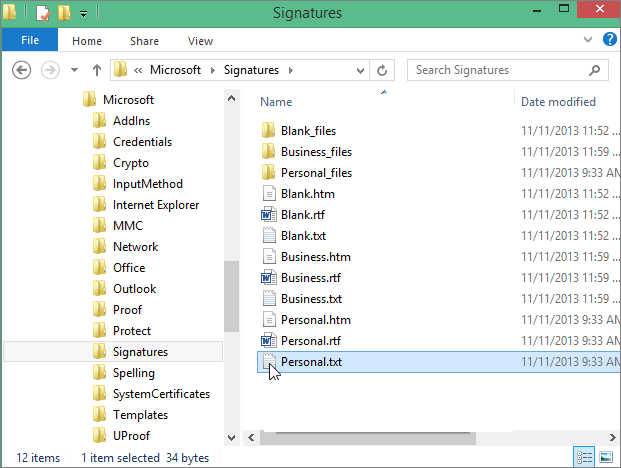Click the Blank.rtf Word icon
This screenshot has width=621, height=468.
(269, 214)
